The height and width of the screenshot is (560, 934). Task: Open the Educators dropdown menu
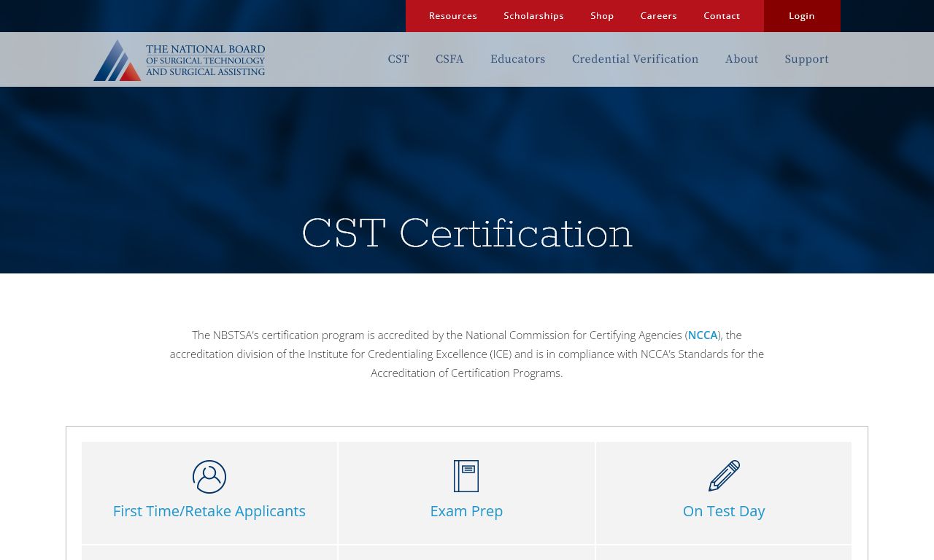(x=517, y=59)
